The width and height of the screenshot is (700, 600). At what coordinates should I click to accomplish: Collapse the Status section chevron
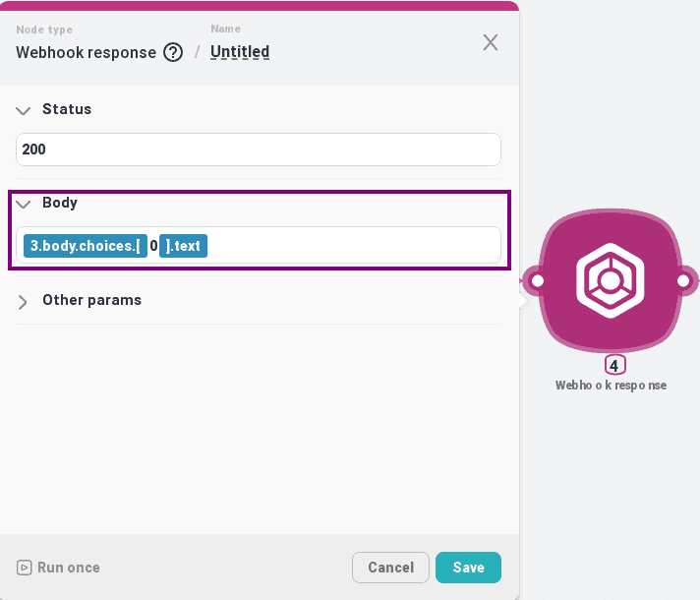24,110
